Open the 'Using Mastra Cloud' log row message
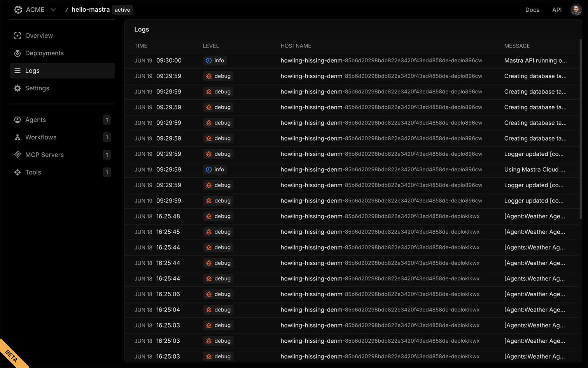This screenshot has height=368, width=588. (534, 170)
